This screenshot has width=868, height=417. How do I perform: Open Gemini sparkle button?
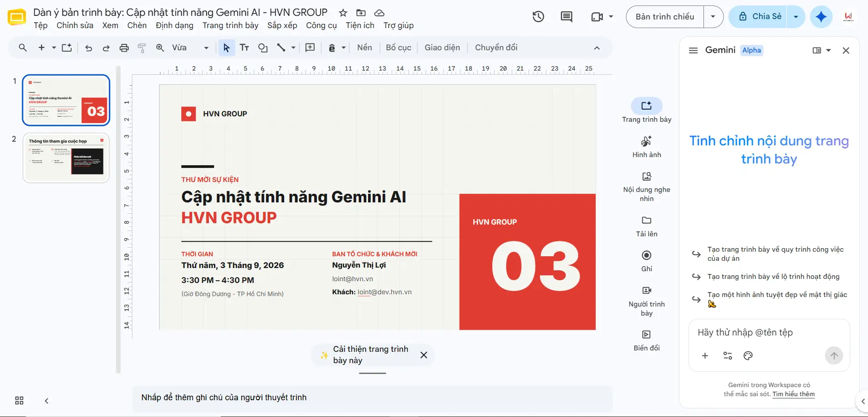click(821, 17)
